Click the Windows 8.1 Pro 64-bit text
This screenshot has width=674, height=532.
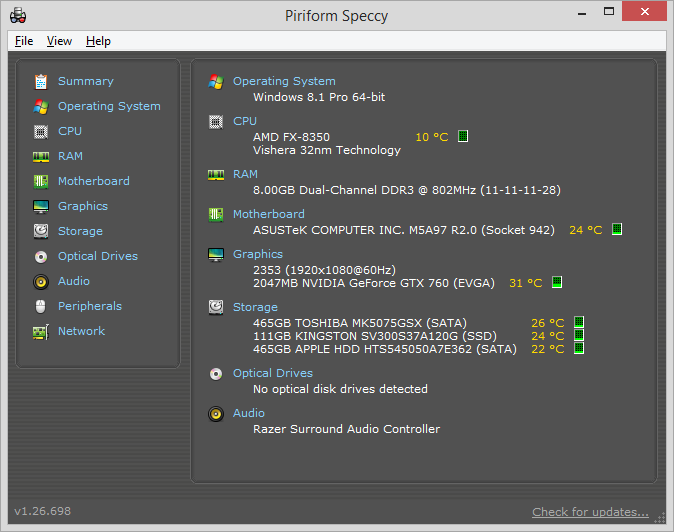click(319, 97)
